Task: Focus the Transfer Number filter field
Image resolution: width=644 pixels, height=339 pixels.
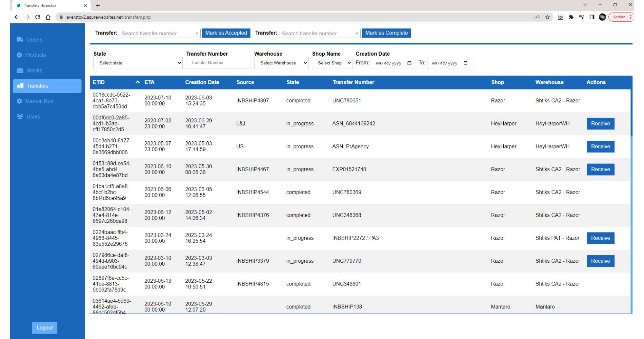Action: 218,63
